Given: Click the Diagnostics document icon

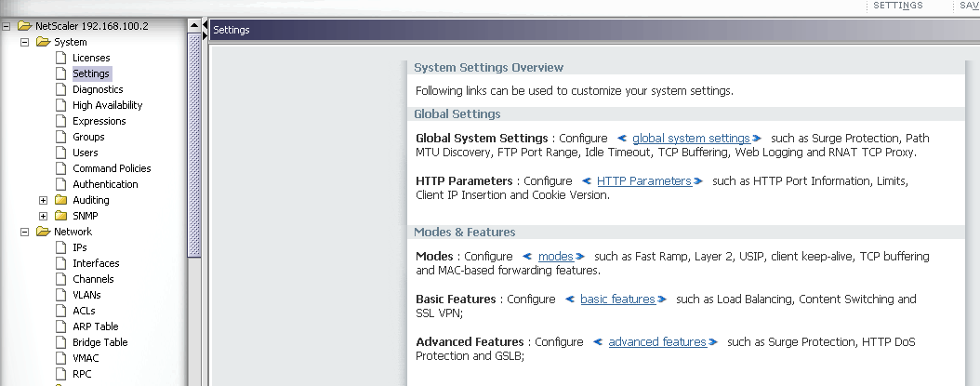Looking at the screenshot, I should pyautogui.click(x=61, y=89).
